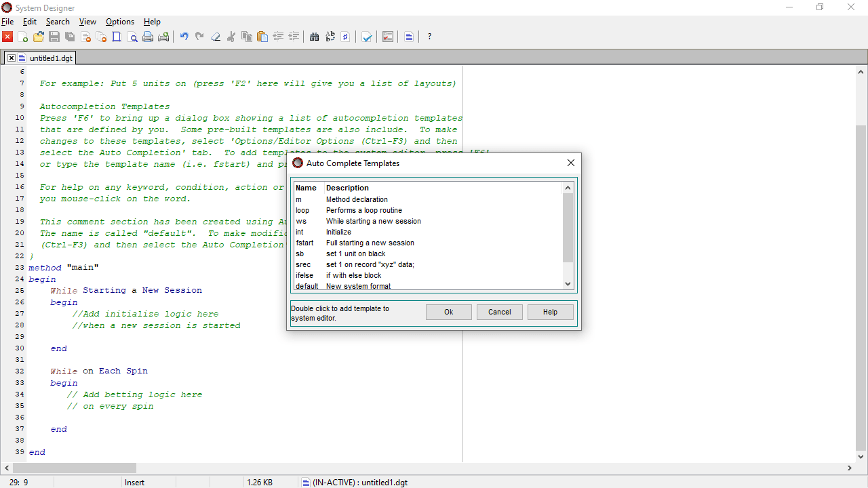Open the File menu
868x488 pixels.
(x=7, y=22)
